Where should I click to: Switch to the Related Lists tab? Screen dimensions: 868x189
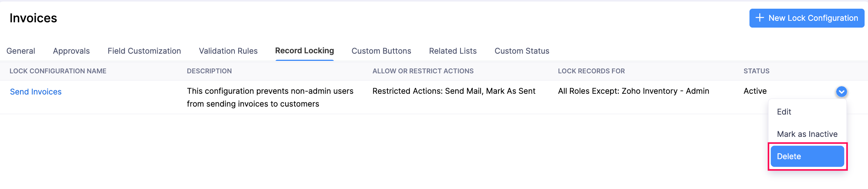(453, 51)
